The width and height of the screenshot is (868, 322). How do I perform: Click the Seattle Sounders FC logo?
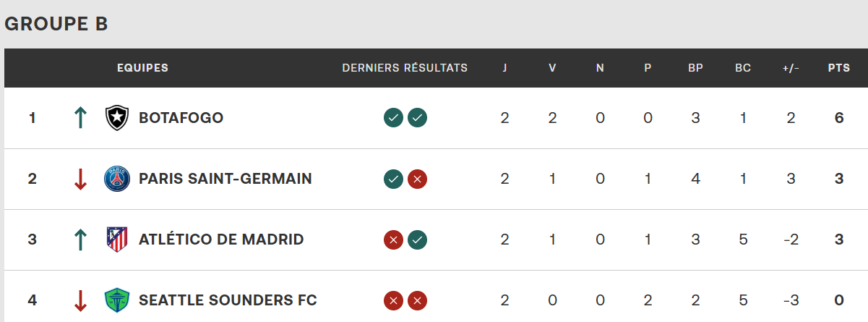coord(116,300)
